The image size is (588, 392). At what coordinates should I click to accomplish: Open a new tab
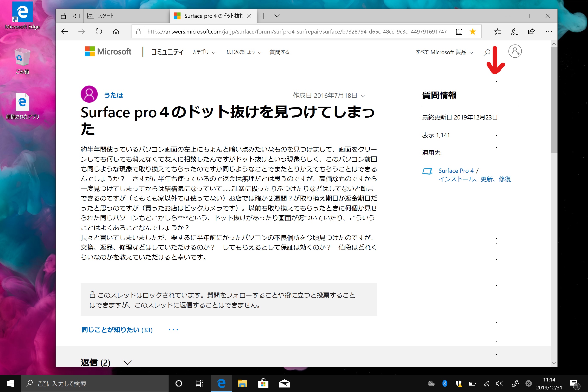264,16
